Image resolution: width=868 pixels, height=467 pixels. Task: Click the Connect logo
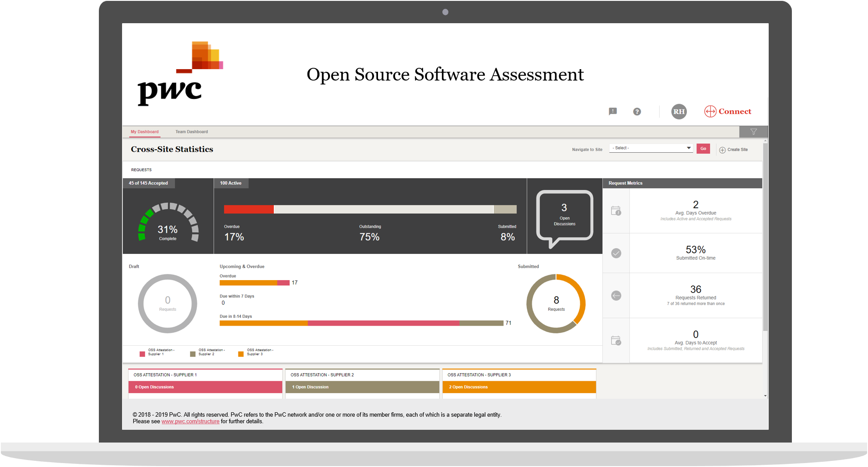(x=728, y=112)
